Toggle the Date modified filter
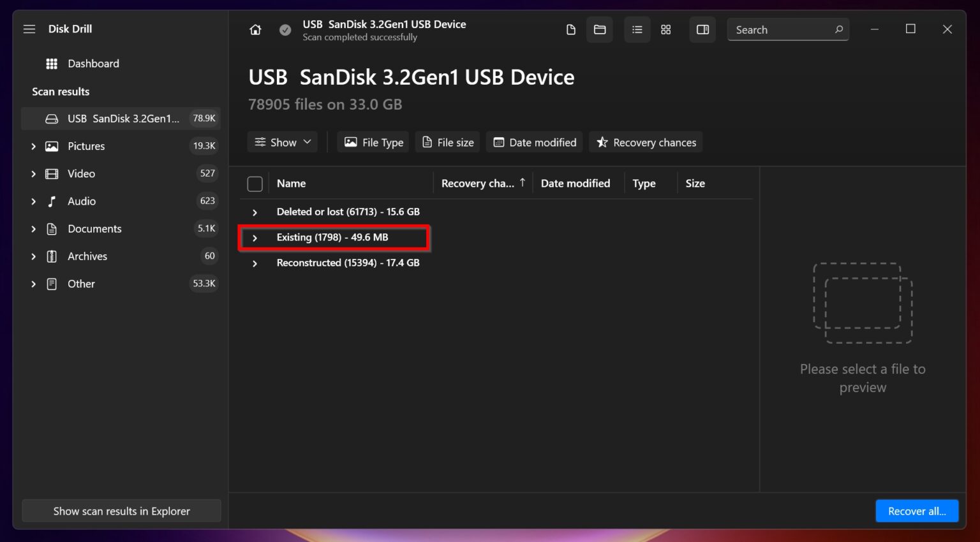Screen dimensions: 980x542 click(x=534, y=142)
